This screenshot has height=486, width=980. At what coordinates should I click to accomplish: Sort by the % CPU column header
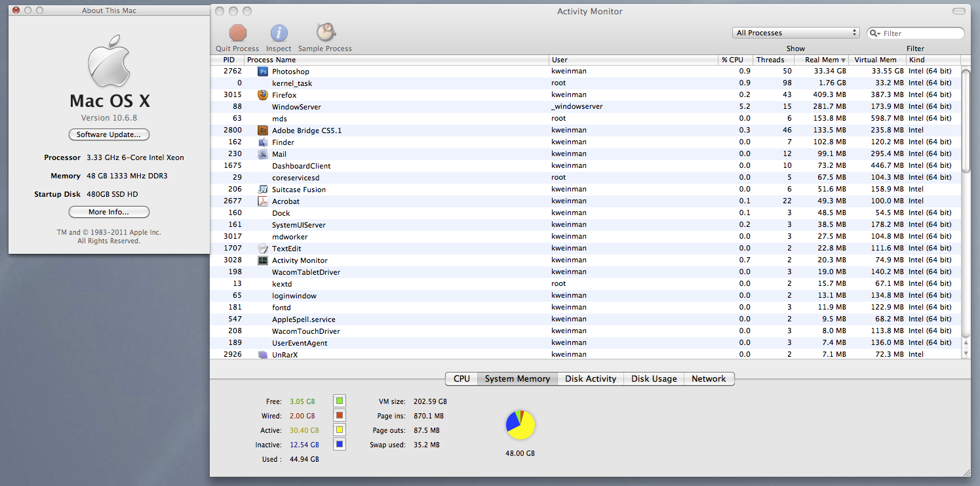[x=736, y=60]
